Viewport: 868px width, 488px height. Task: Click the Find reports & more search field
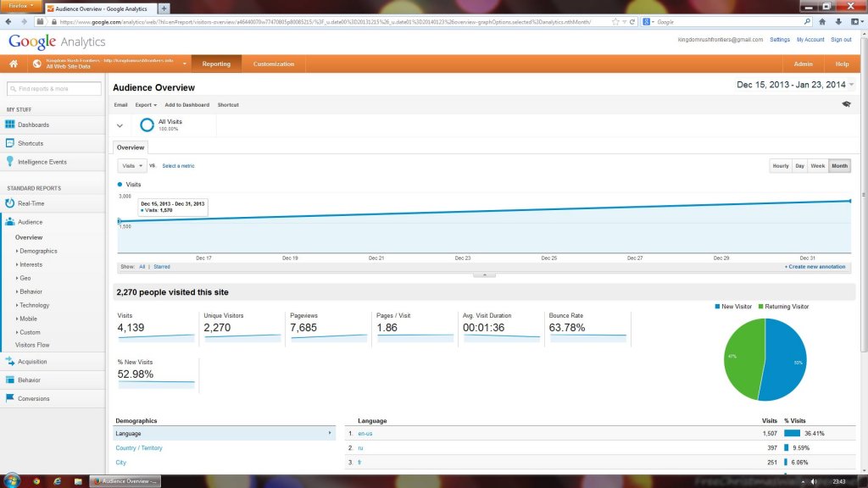point(54,88)
